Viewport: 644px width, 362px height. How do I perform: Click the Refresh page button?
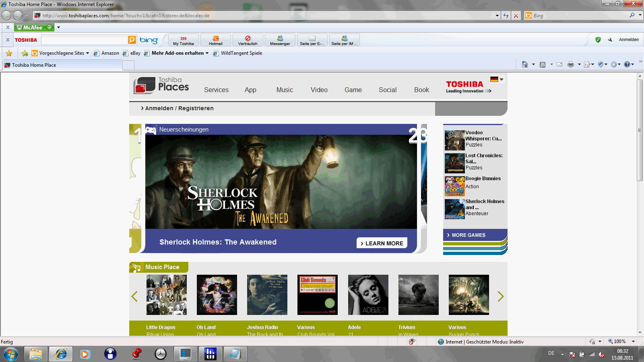[x=506, y=16]
